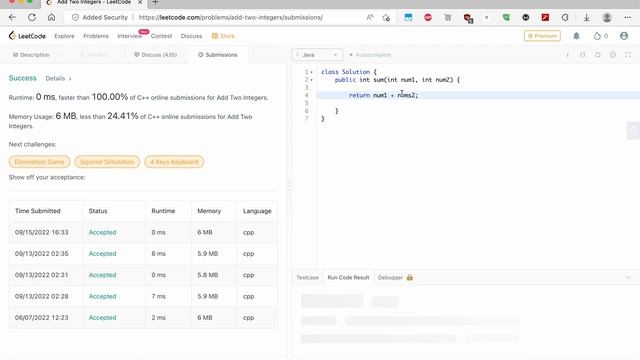Open the Store nav link
The width and height of the screenshot is (640, 360).
[x=223, y=36]
